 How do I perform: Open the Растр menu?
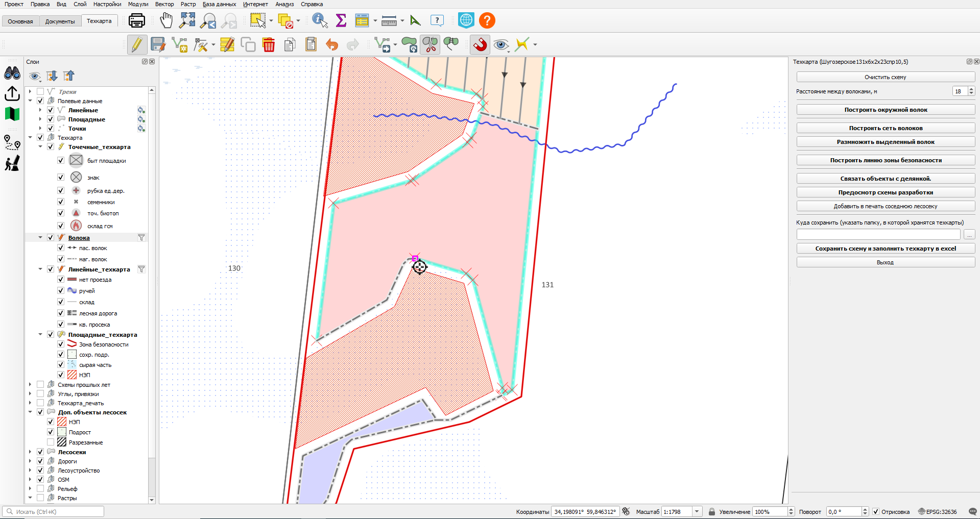tap(188, 4)
